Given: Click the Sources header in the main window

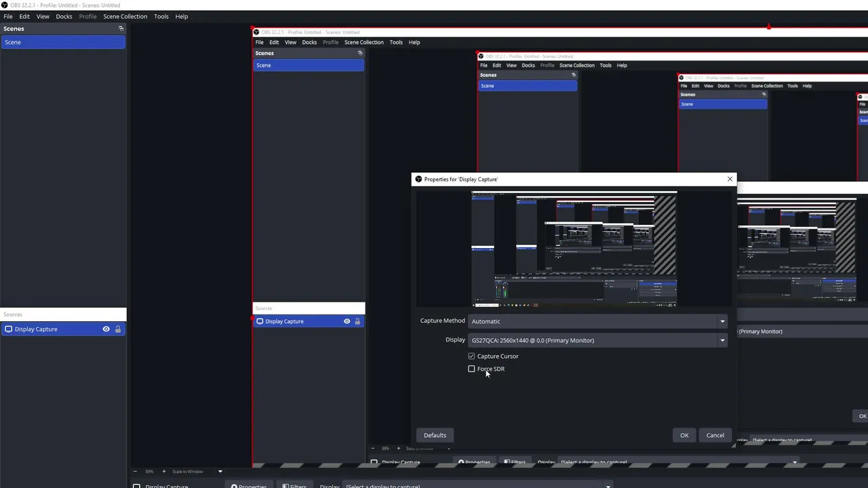Looking at the screenshot, I should click(x=63, y=314).
